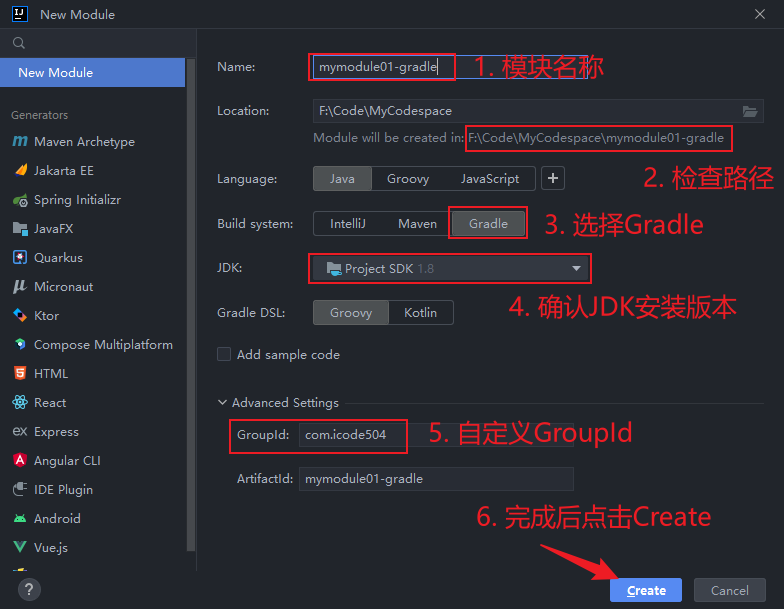784x609 pixels.
Task: Select New Module in the sidebar
Action: (x=92, y=72)
